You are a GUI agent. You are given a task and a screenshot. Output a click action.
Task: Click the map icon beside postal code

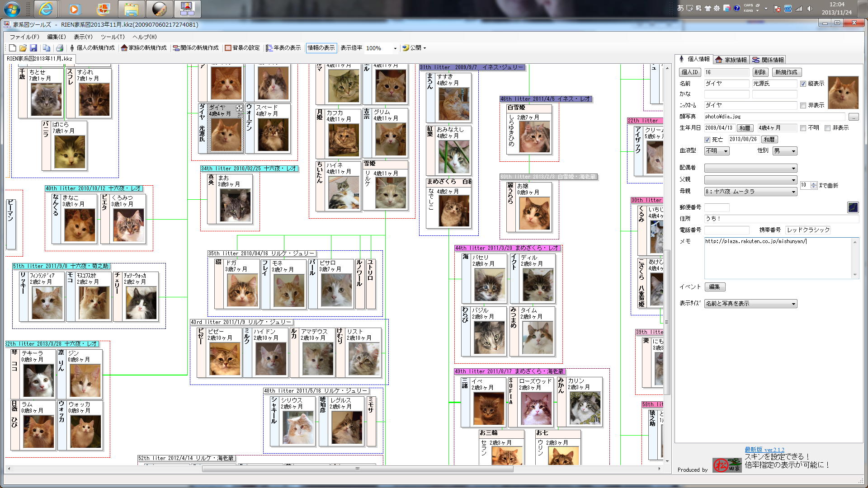coord(853,207)
